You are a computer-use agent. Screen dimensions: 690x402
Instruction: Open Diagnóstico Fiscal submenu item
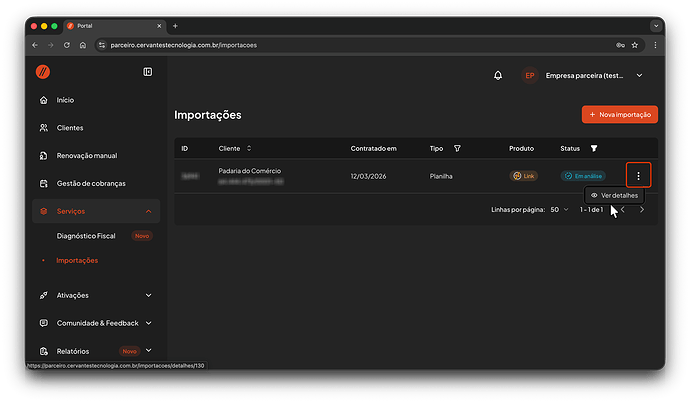[x=86, y=236]
